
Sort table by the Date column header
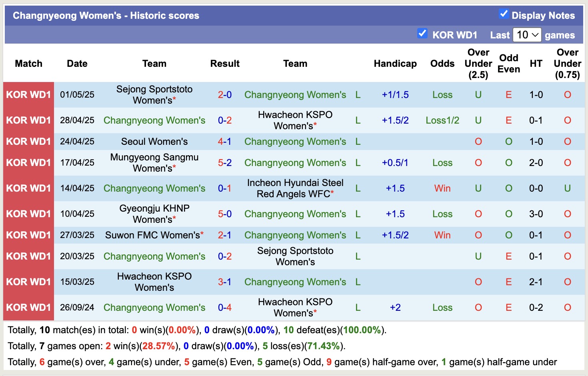[77, 63]
